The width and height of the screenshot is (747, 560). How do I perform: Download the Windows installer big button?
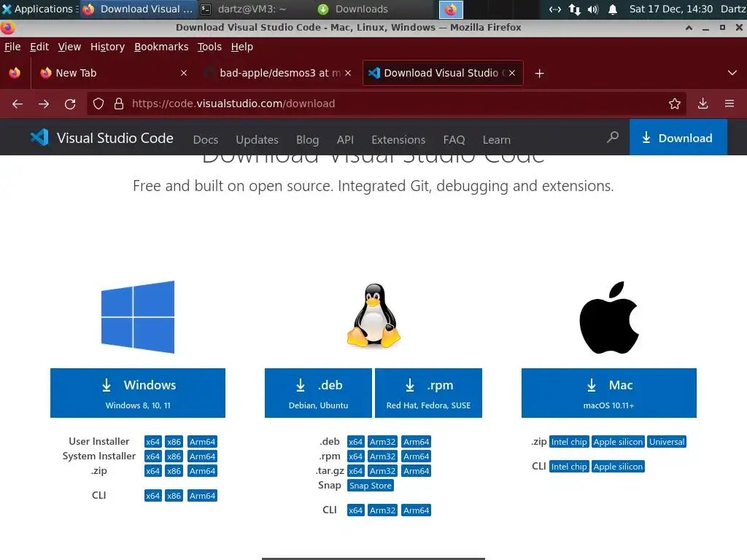(x=138, y=393)
